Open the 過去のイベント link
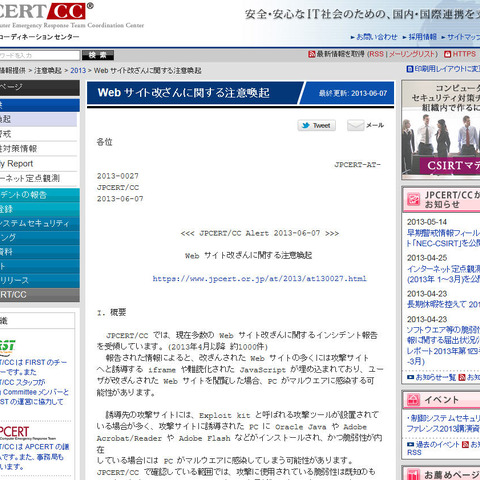The image size is (480, 480). click(x=437, y=444)
